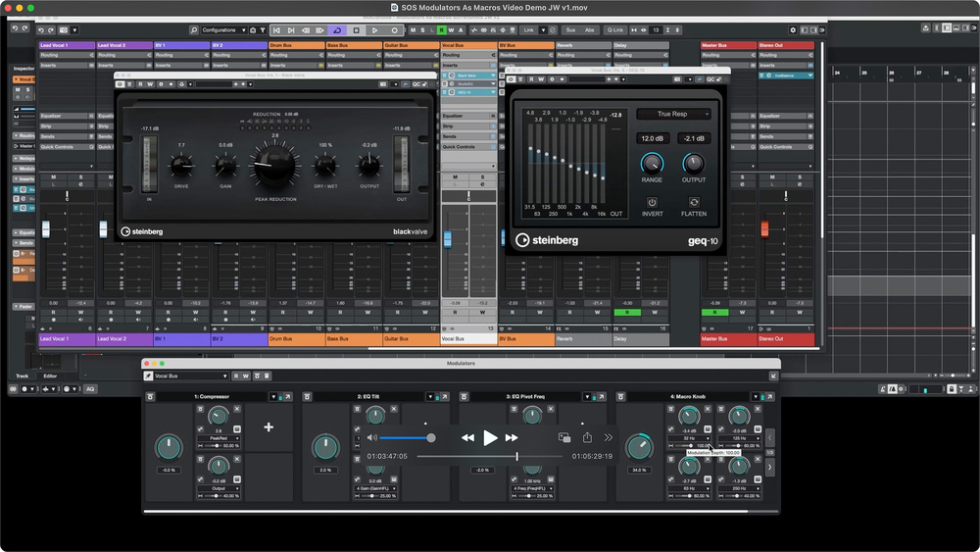Bypass the Compressor modulator slot
Screen dimensions: 980x552
click(x=150, y=397)
